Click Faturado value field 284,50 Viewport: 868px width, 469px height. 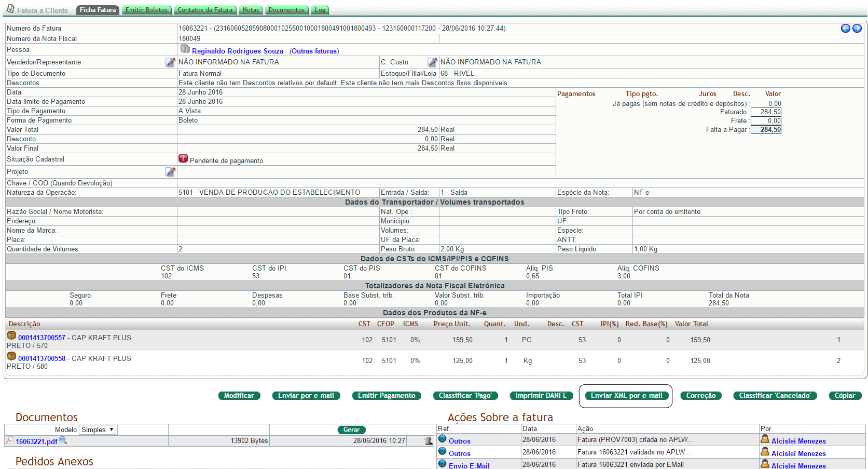tap(766, 112)
